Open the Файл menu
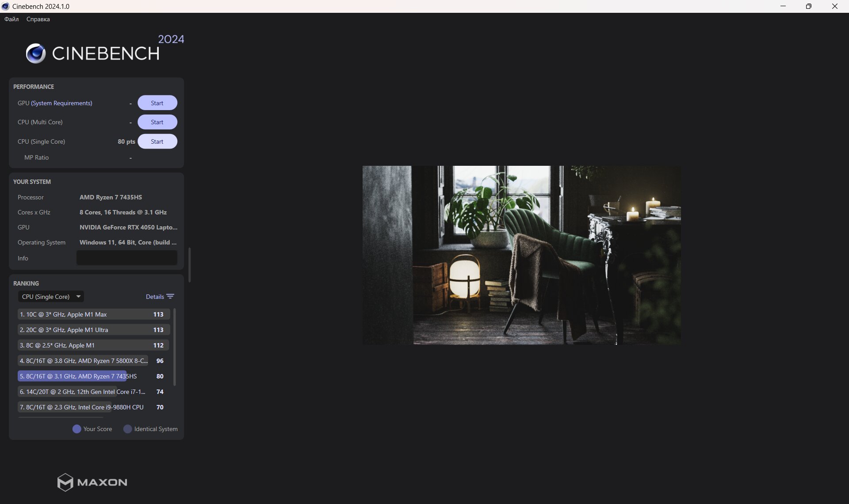This screenshot has width=849, height=504. pyautogui.click(x=11, y=19)
